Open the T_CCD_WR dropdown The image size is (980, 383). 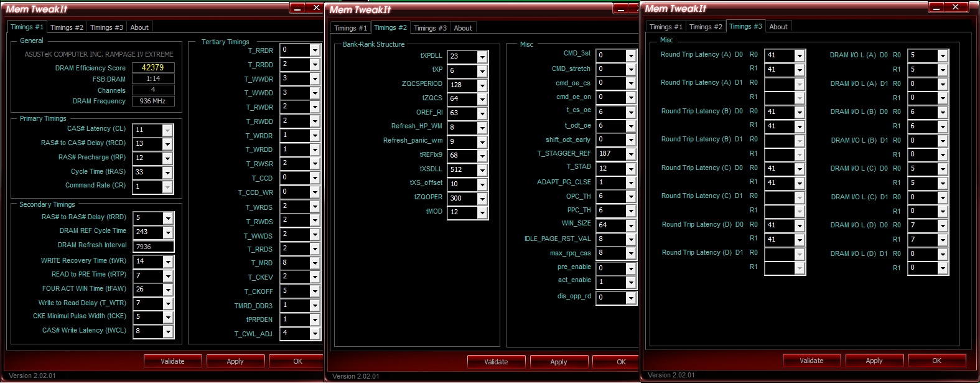[315, 192]
